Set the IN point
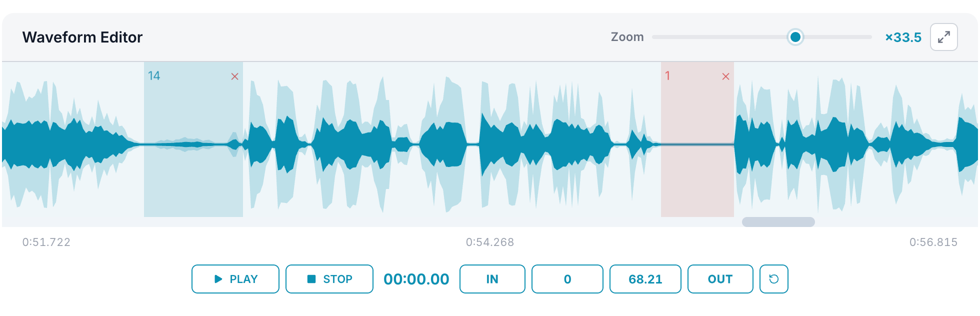This screenshot has width=980, height=316. 492,279
